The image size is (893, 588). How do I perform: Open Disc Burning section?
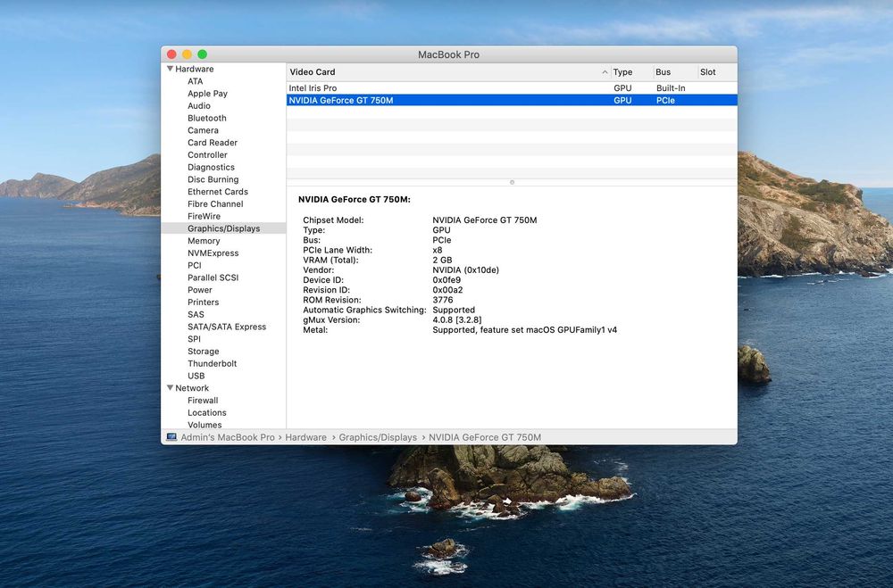(213, 179)
